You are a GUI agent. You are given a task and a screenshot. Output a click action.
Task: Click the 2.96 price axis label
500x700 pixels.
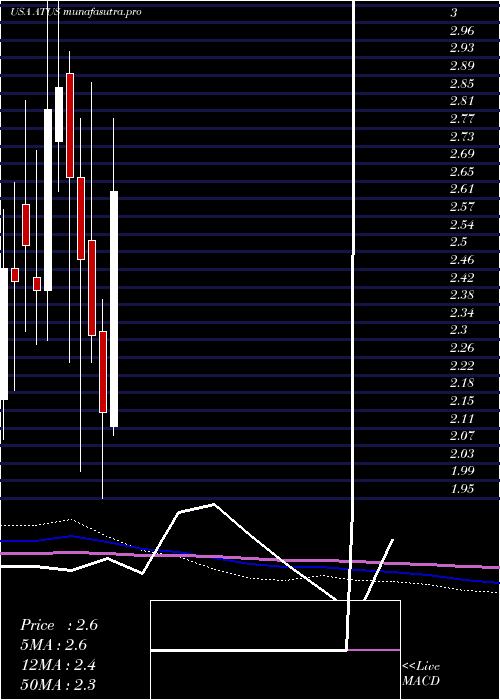pyautogui.click(x=462, y=31)
